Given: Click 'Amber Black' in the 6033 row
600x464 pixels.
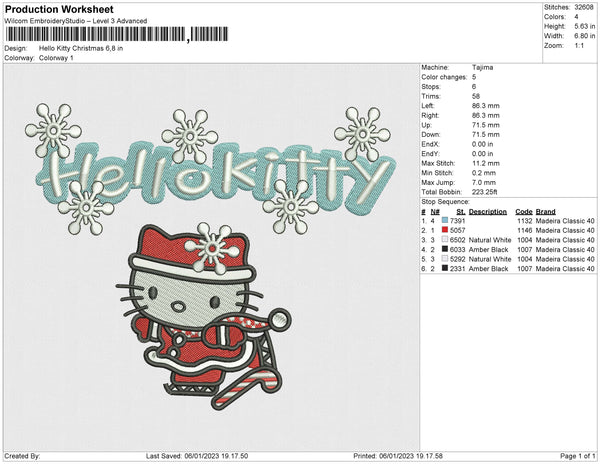Looking at the screenshot, I should 488,249.
